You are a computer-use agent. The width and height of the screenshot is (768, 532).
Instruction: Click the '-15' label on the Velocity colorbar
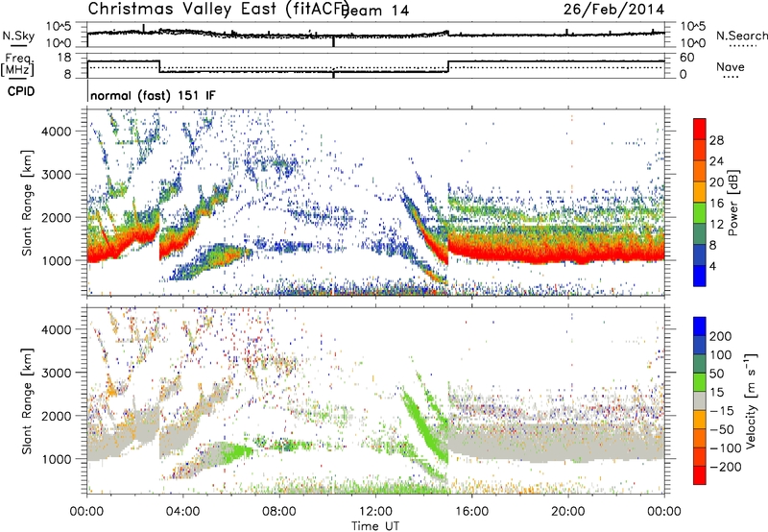(722, 410)
